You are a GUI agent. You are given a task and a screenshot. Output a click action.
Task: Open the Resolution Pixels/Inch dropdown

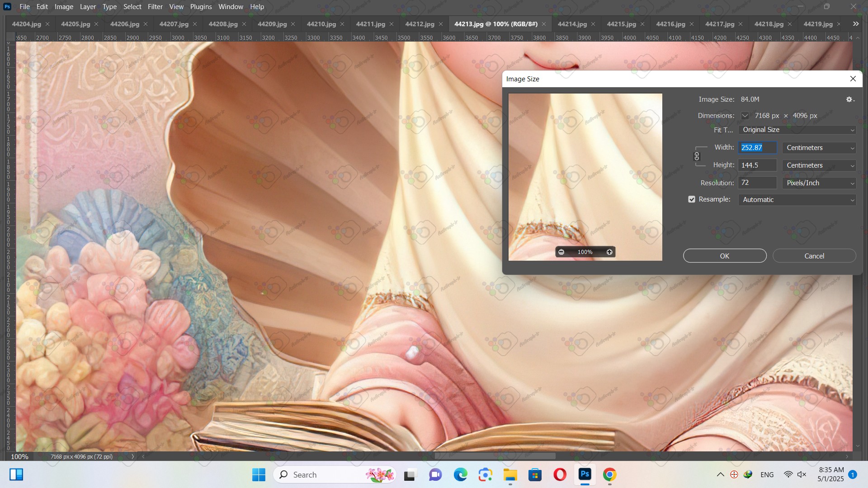(819, 183)
